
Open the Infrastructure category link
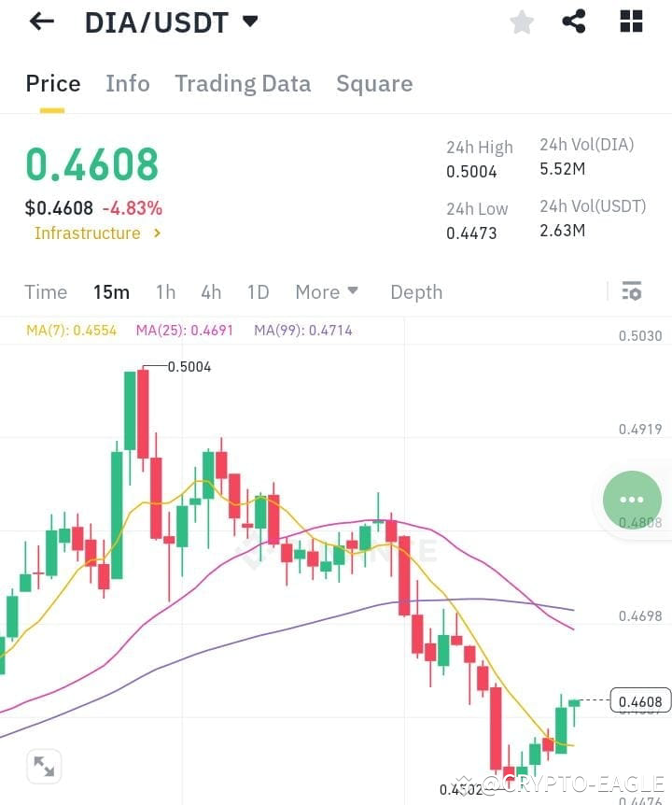click(x=91, y=233)
